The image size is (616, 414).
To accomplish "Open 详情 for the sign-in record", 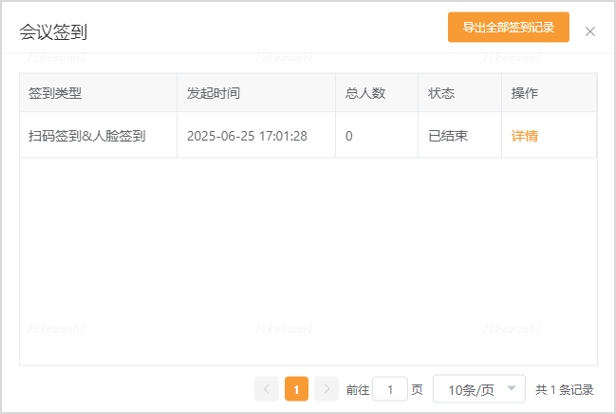I will click(x=524, y=136).
